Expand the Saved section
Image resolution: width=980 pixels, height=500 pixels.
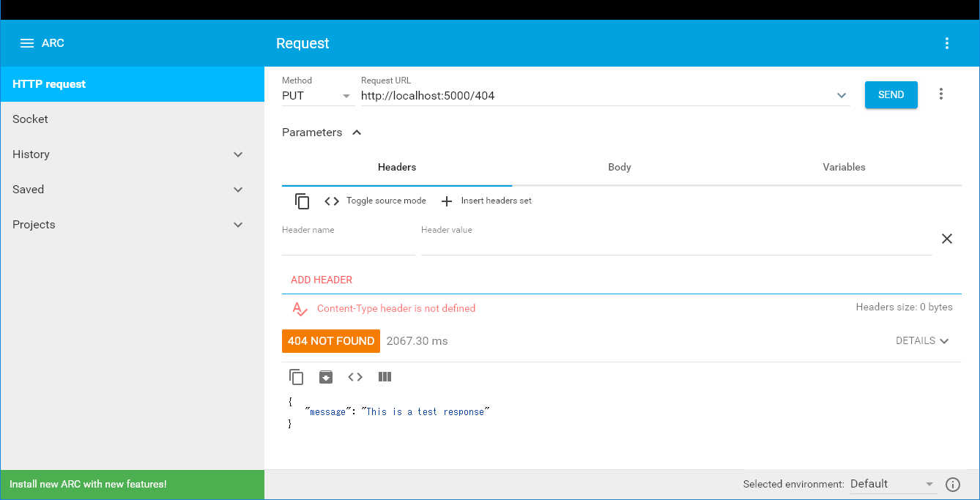pyautogui.click(x=238, y=190)
